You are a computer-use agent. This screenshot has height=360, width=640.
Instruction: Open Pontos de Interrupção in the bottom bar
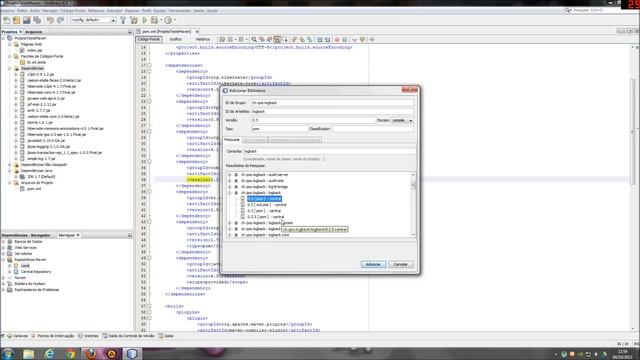[53, 336]
